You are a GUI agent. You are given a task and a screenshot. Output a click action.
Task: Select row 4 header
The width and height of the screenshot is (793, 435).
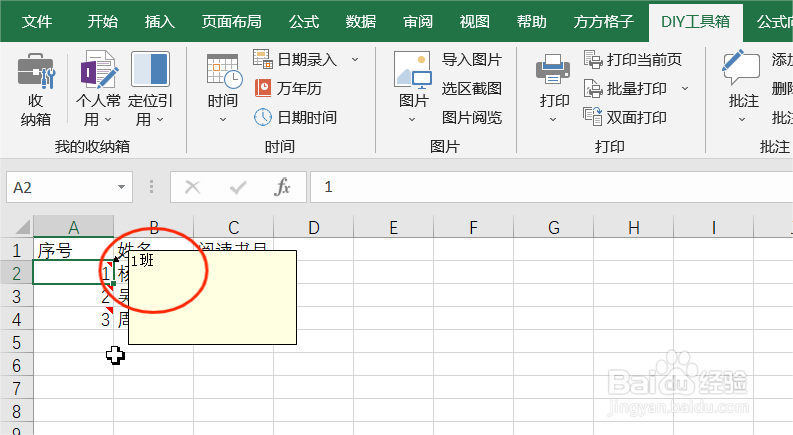16,319
